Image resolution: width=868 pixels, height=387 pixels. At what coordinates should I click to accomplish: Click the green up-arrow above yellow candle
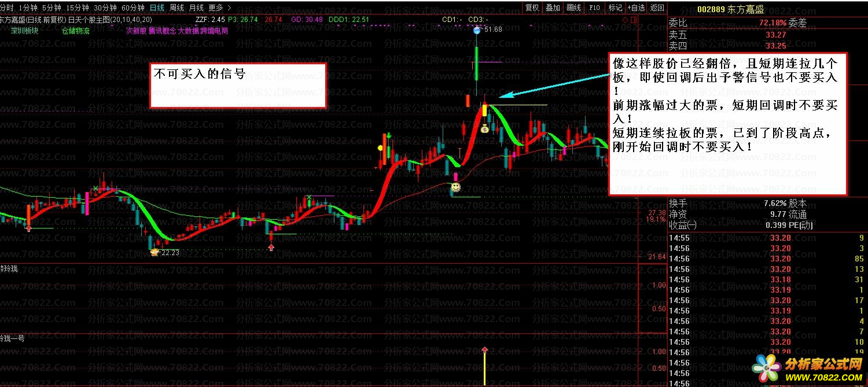pos(389,135)
